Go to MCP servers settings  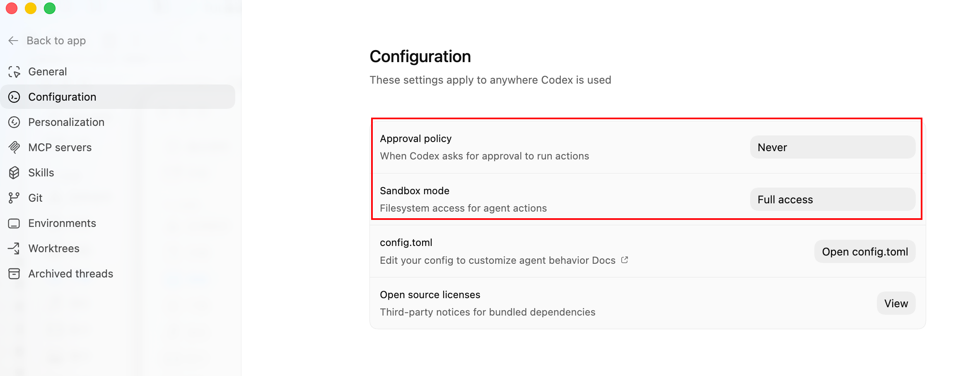point(60,147)
